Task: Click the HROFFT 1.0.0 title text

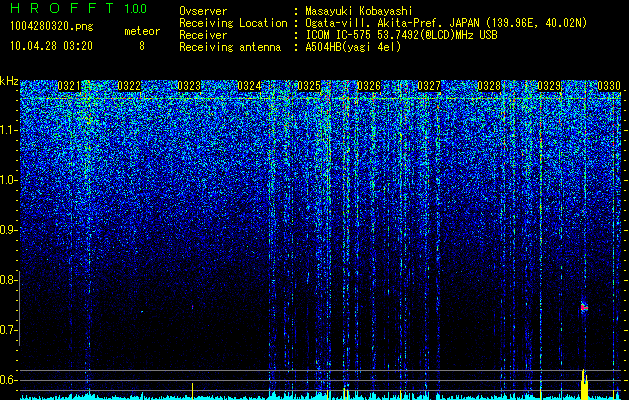Action: tap(79, 8)
